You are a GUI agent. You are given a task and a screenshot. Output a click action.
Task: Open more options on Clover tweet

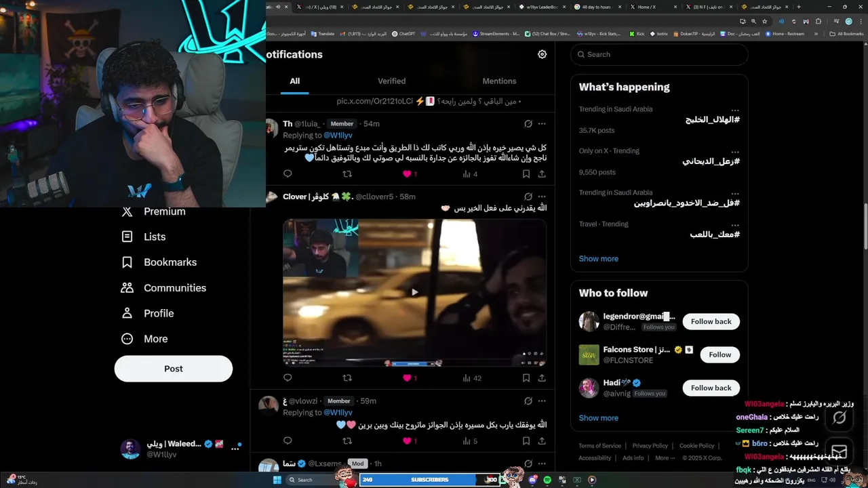coord(542,197)
